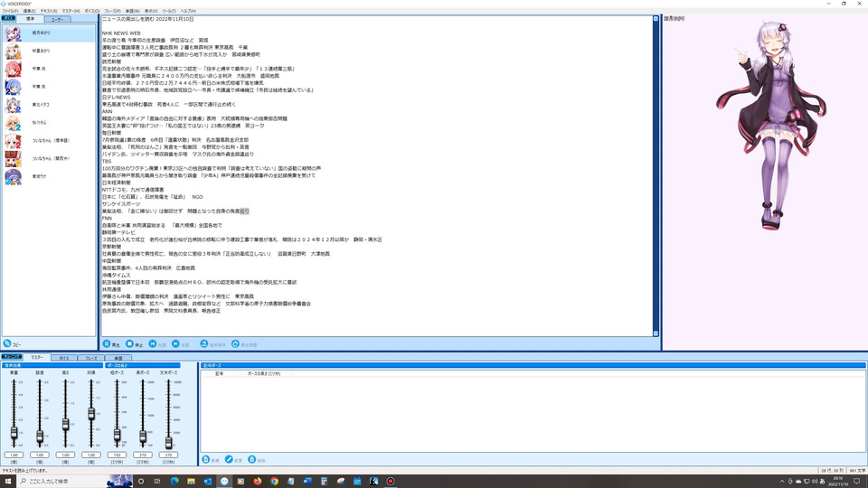Image resolution: width=868 pixels, height=488 pixels.
Task: Click the 短ポーズ short pause slider handle
Action: click(117, 435)
